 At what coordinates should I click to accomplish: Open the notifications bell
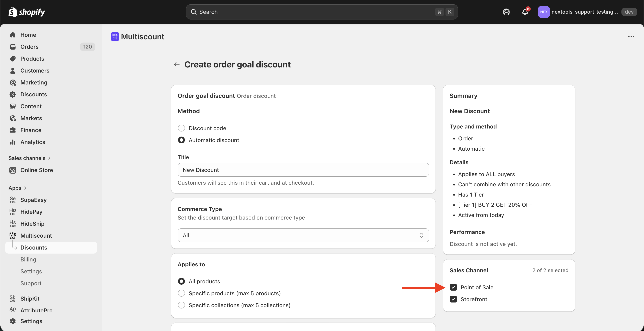point(525,12)
